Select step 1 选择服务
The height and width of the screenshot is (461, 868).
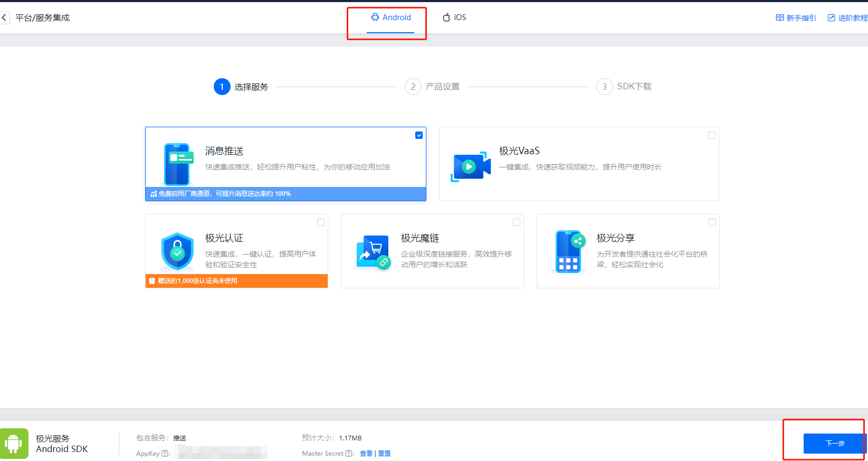(x=241, y=87)
